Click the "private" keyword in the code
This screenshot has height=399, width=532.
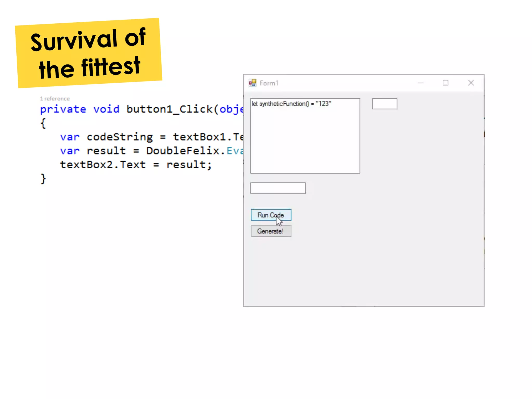tap(63, 109)
